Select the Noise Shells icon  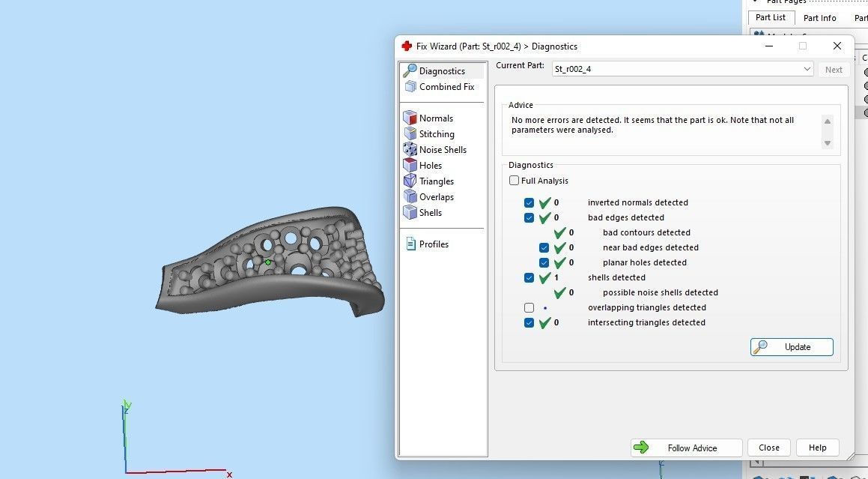pyautogui.click(x=410, y=149)
